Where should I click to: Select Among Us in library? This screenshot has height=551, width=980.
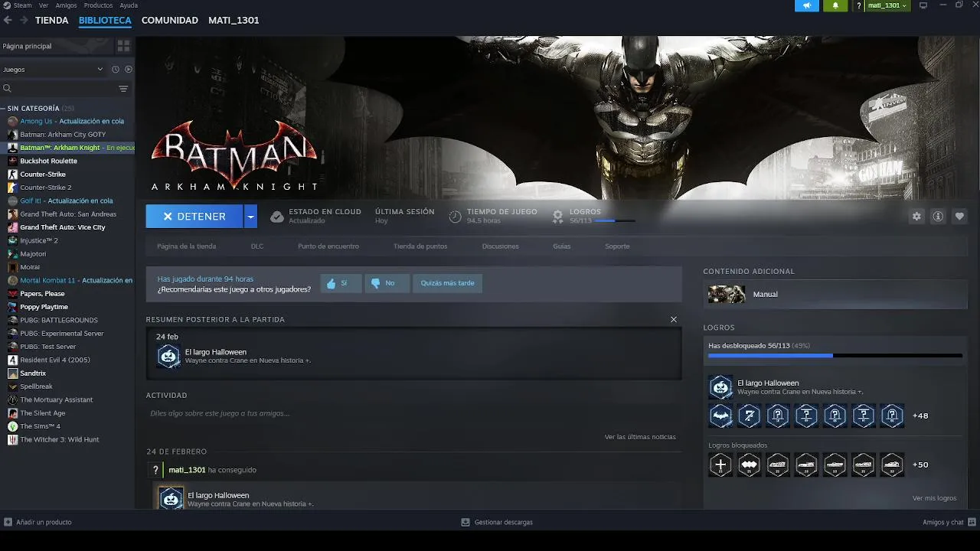click(x=67, y=121)
